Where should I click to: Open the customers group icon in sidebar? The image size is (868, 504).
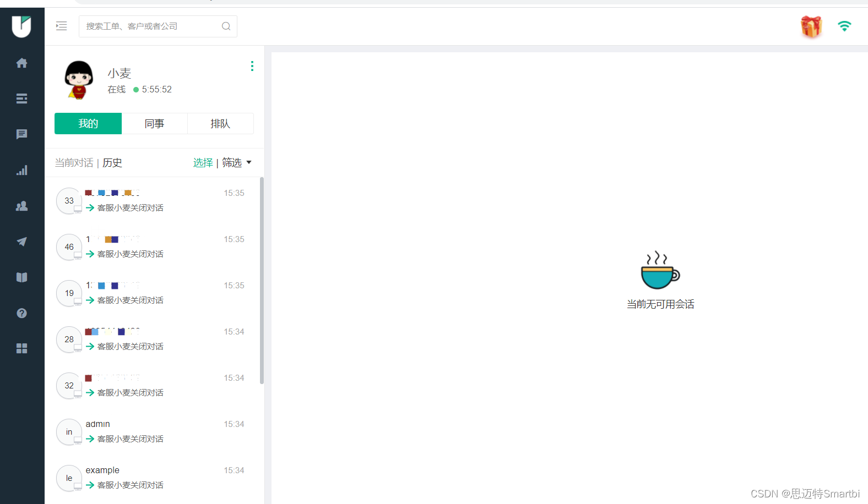coord(22,206)
